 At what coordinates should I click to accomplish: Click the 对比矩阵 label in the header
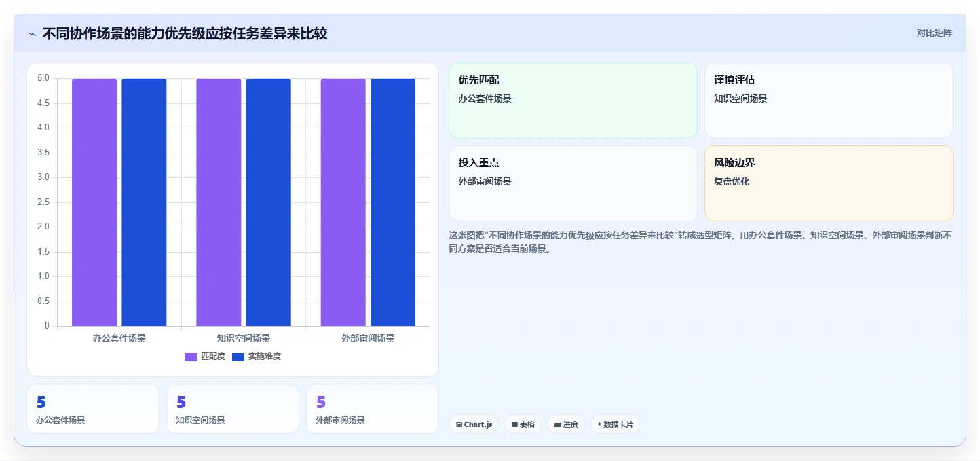[x=934, y=33]
